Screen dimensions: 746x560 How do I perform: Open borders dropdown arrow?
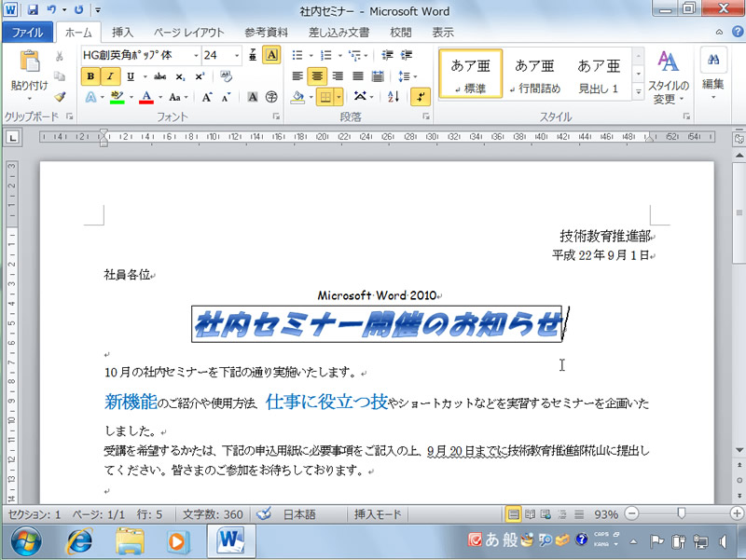click(338, 98)
